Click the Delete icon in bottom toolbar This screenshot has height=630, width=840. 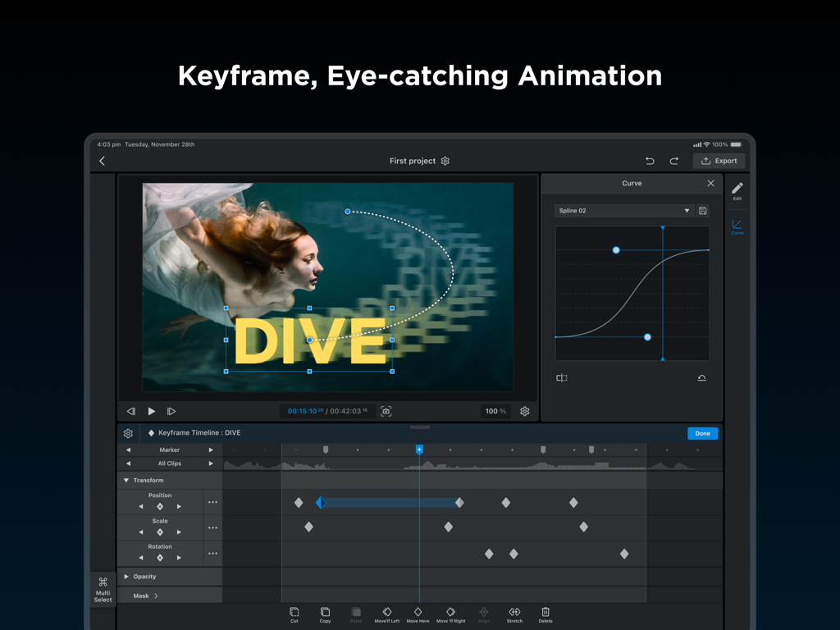545,614
